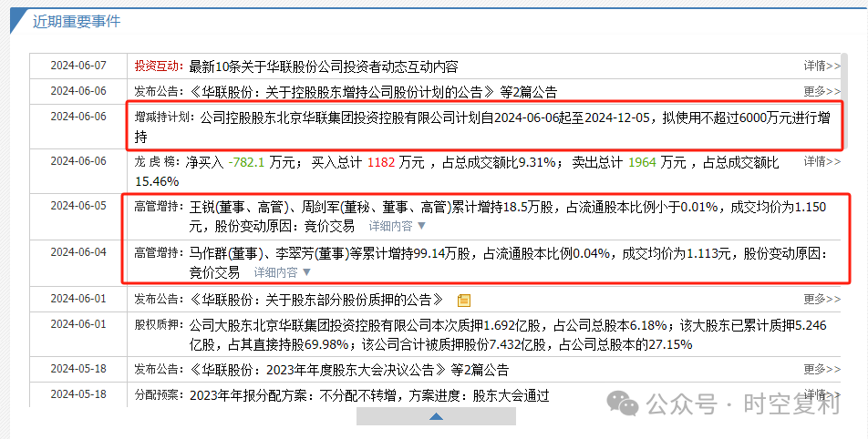Click the buy total value 1182
Viewport: 868px width, 439px height.
[x=381, y=162]
